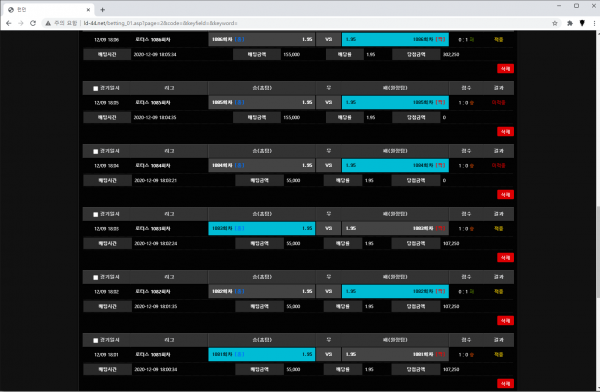This screenshot has height=392, width=600.
Task: Click cyan highlighted pick of round 1081
Action: [262, 354]
